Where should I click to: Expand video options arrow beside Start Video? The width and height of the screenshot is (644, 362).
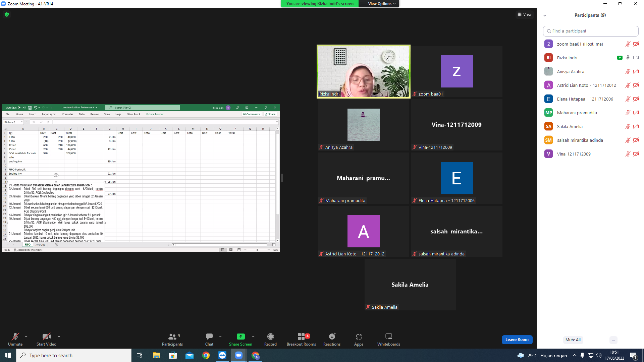(59, 337)
